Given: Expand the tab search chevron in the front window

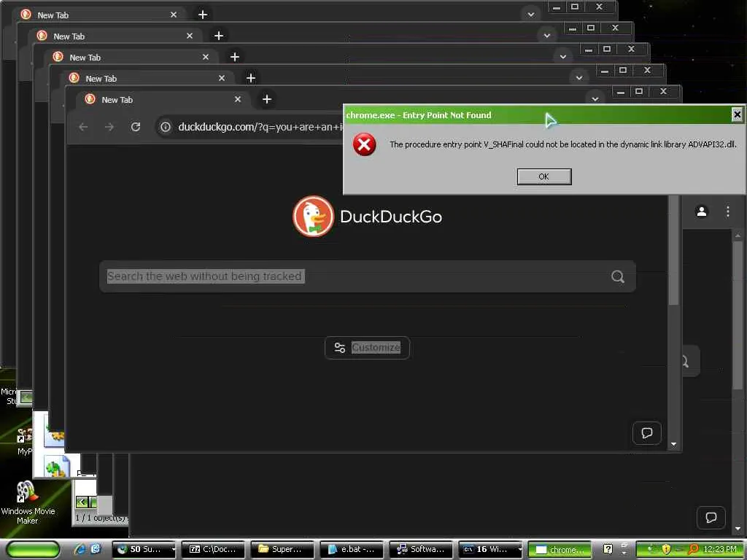Looking at the screenshot, I should [x=595, y=99].
